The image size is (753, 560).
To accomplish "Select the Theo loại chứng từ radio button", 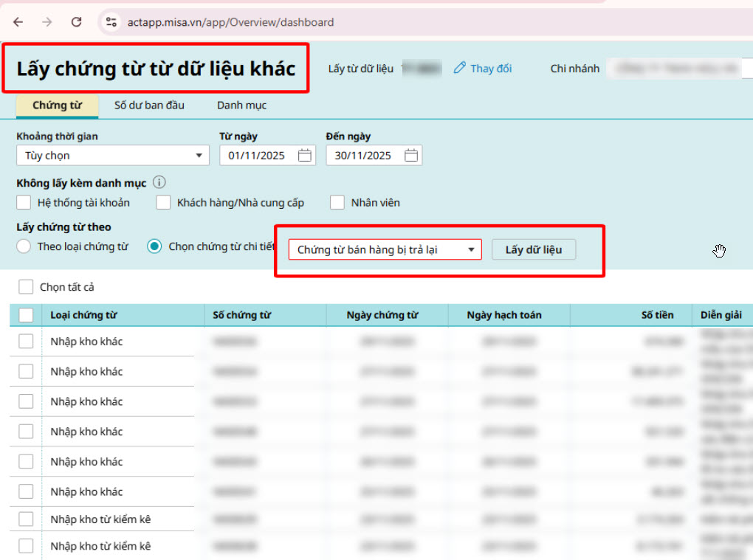I will point(24,246).
